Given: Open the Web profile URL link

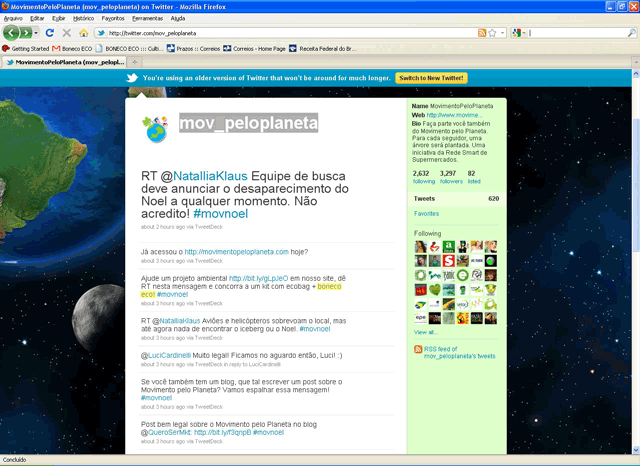Looking at the screenshot, I should coord(454,115).
